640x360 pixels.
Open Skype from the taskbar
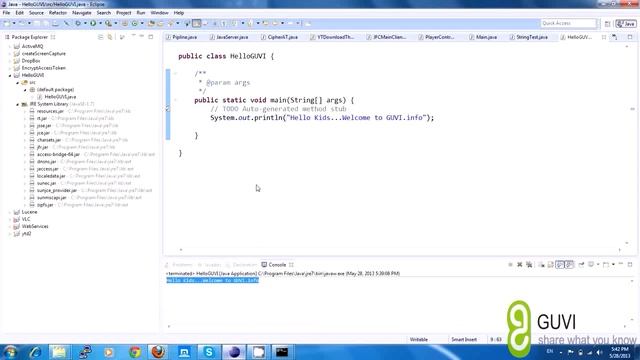209,352
